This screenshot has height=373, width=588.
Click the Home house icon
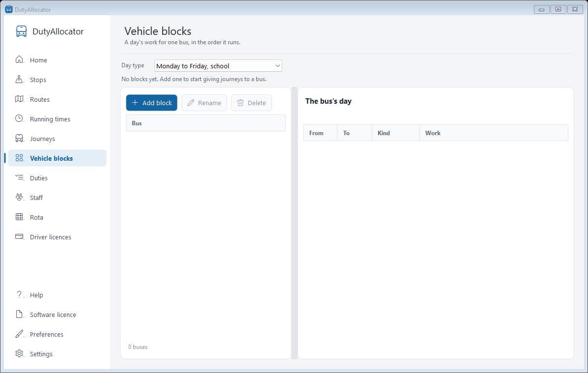pos(19,59)
